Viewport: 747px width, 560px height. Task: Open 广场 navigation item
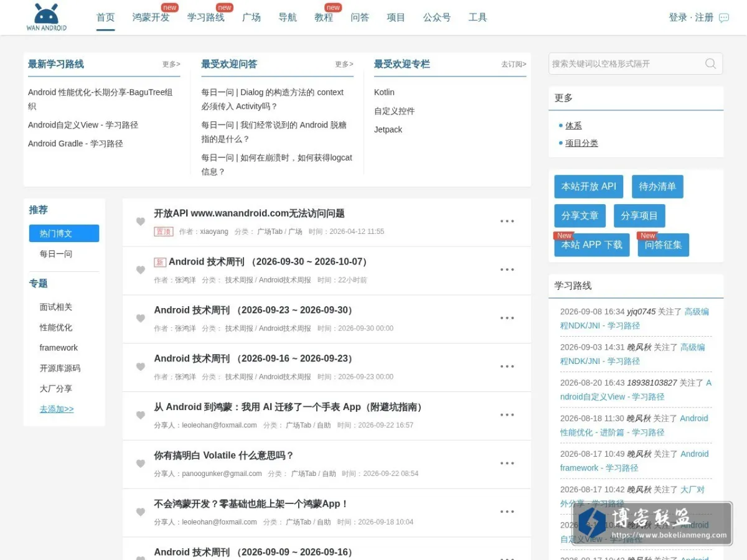click(251, 17)
